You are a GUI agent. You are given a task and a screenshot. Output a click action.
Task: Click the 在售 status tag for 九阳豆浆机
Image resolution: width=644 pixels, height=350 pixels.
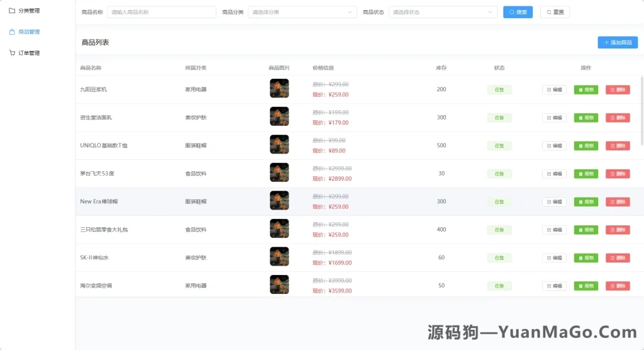pyautogui.click(x=499, y=89)
